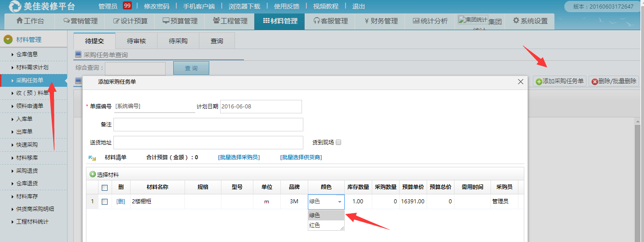Choose 红色 from the color list
This screenshot has height=242, width=644.
click(x=315, y=225)
